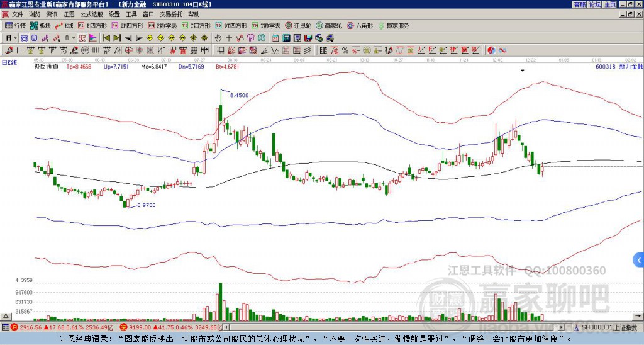Click the colored flag icon
The width and height of the screenshot is (644, 345).
pos(93,38)
